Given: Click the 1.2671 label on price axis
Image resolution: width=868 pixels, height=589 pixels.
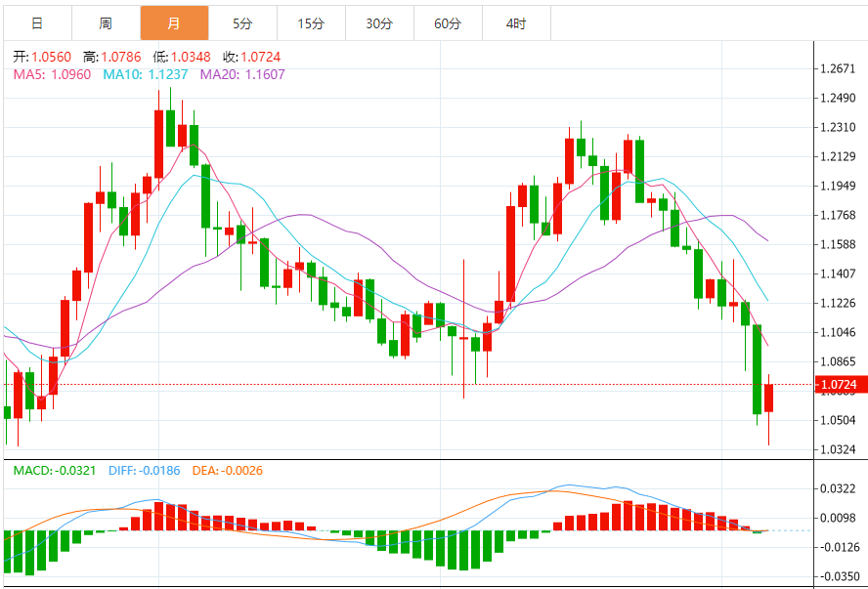Looking at the screenshot, I should pos(839,68).
